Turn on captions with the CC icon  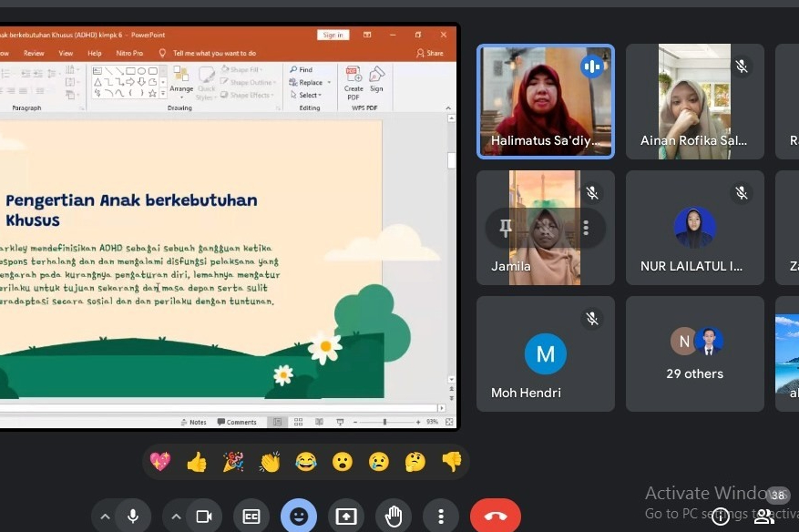[x=251, y=515]
